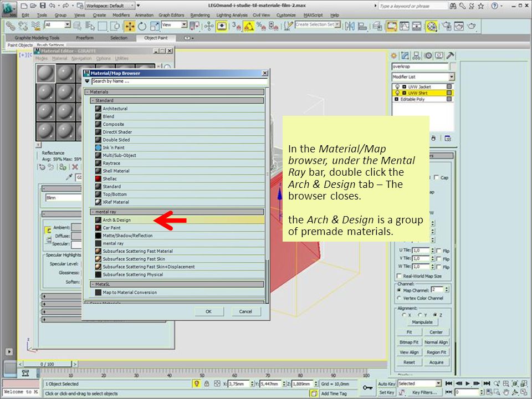Click the Auto Key button
The image size is (532, 399).
point(386,383)
